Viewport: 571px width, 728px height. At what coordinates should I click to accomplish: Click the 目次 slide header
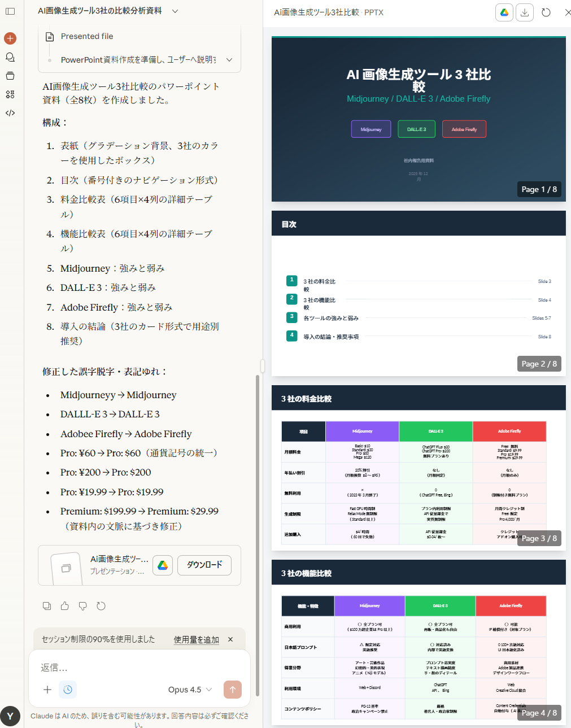tap(419, 224)
